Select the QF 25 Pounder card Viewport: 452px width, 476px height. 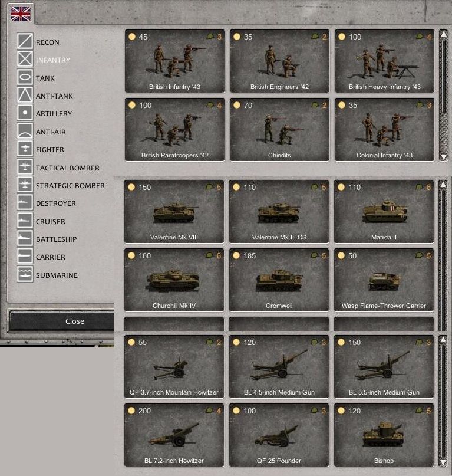click(279, 435)
